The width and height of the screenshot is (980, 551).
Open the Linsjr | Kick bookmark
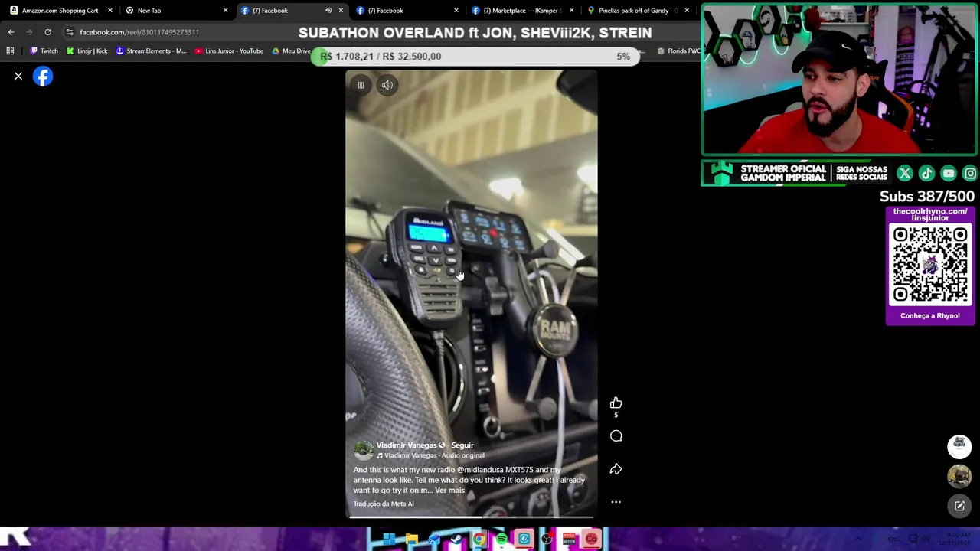[x=87, y=51]
